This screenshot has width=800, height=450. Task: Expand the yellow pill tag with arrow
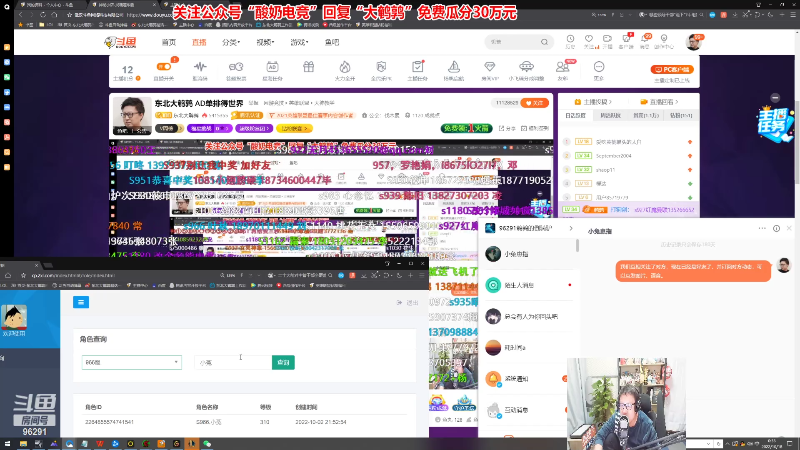pos(294,129)
